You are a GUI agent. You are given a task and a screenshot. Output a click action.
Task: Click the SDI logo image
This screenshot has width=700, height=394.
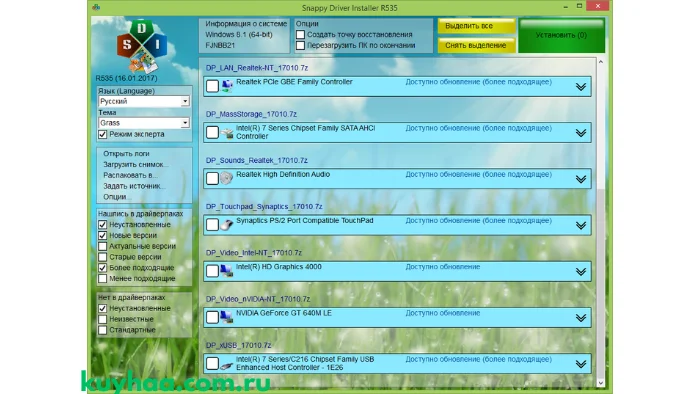(142, 46)
